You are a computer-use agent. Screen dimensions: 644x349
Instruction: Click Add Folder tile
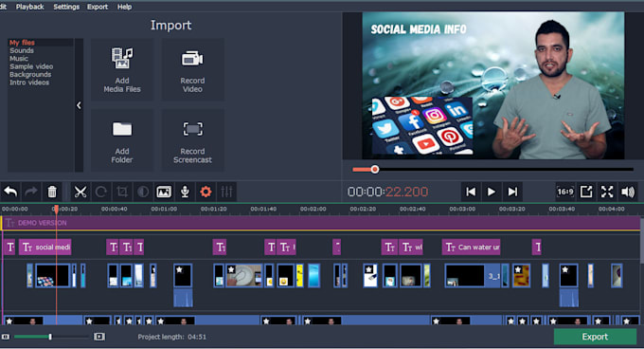coord(122,140)
